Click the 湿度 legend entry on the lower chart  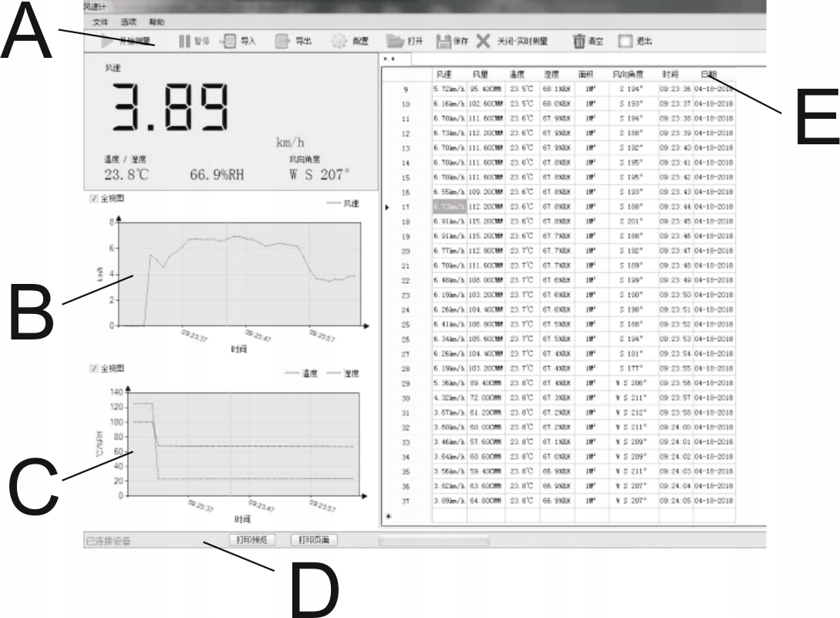[x=343, y=373]
